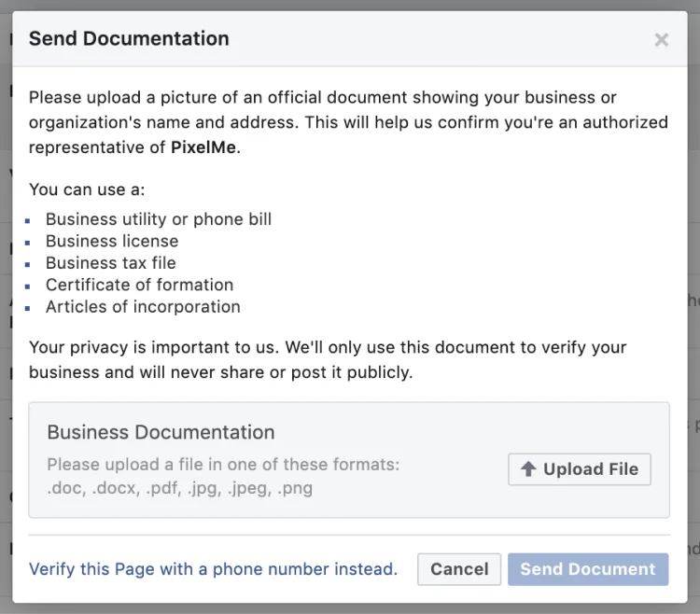Click the Send Document button
This screenshot has height=614, width=700.
[588, 569]
